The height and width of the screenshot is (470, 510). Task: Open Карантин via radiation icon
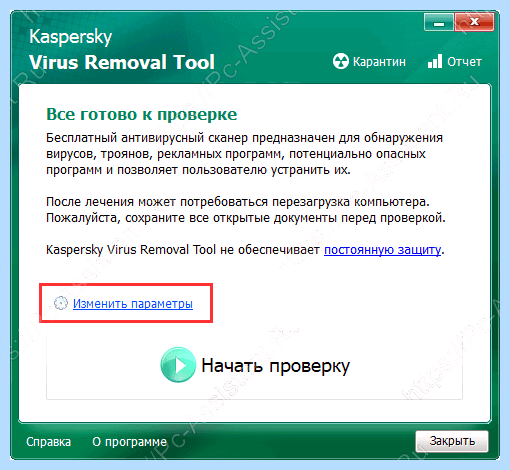[341, 62]
